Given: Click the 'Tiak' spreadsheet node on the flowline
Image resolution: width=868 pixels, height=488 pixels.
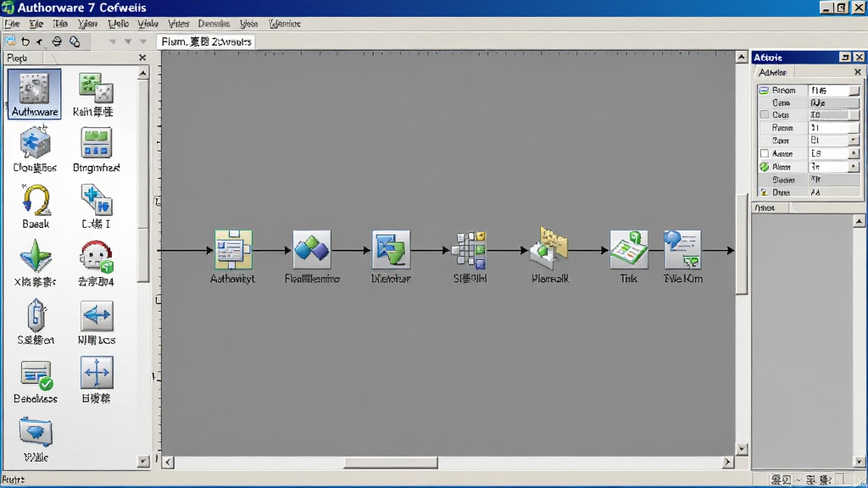Looking at the screenshot, I should [x=628, y=250].
